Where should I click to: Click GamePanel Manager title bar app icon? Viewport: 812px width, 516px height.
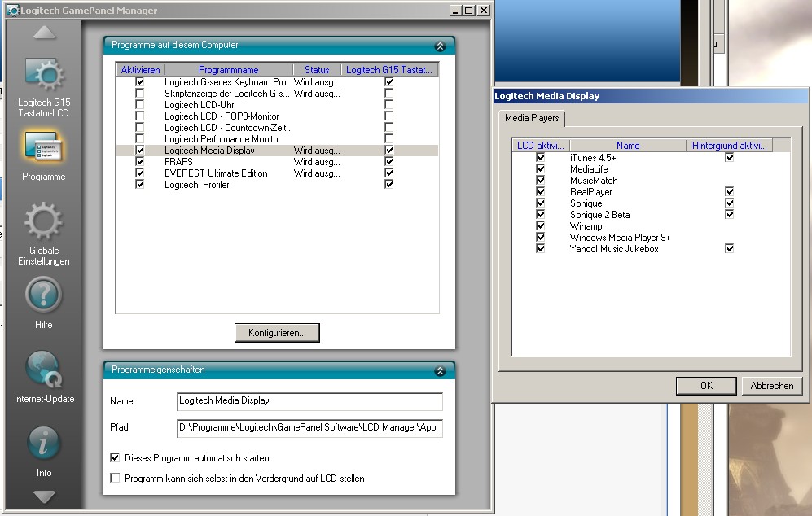(13, 11)
